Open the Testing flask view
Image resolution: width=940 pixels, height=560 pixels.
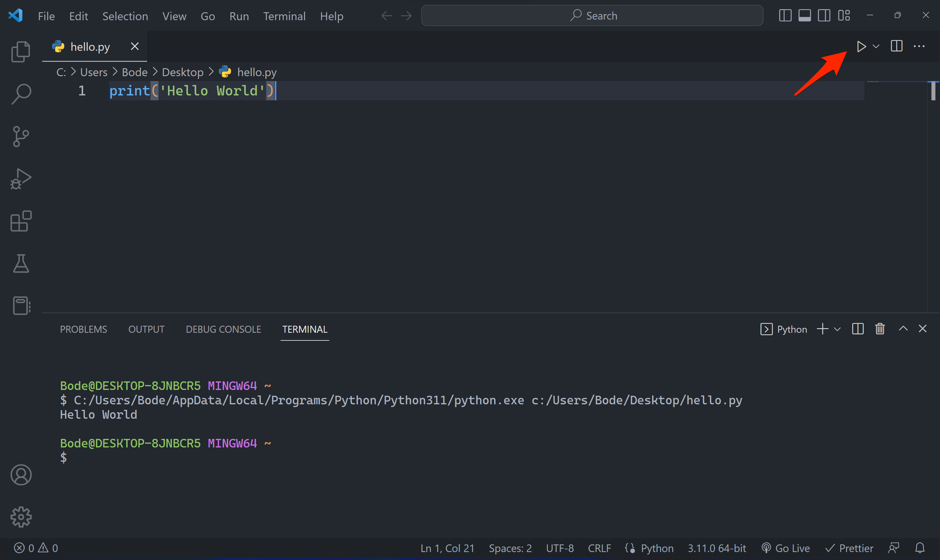point(21,263)
